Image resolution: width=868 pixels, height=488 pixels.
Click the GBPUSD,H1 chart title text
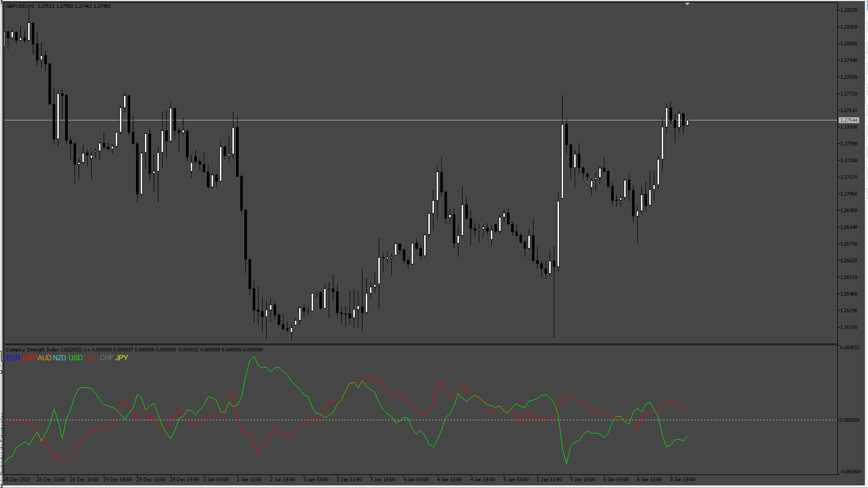(20, 6)
